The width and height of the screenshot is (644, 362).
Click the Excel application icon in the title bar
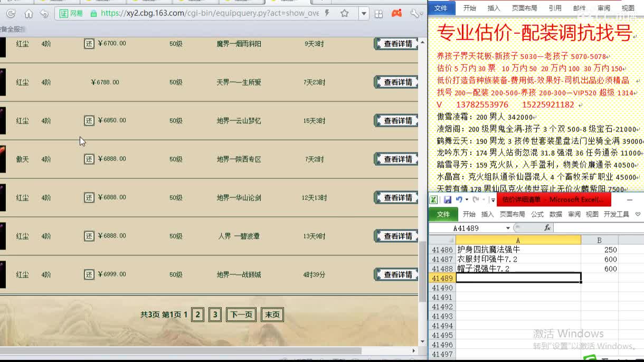coord(433,199)
